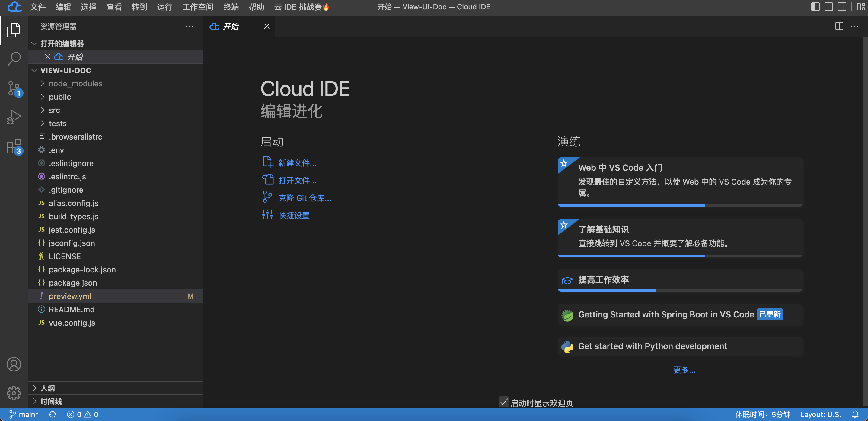Open the Accounts icon in activity bar
868x421 pixels.
click(14, 364)
